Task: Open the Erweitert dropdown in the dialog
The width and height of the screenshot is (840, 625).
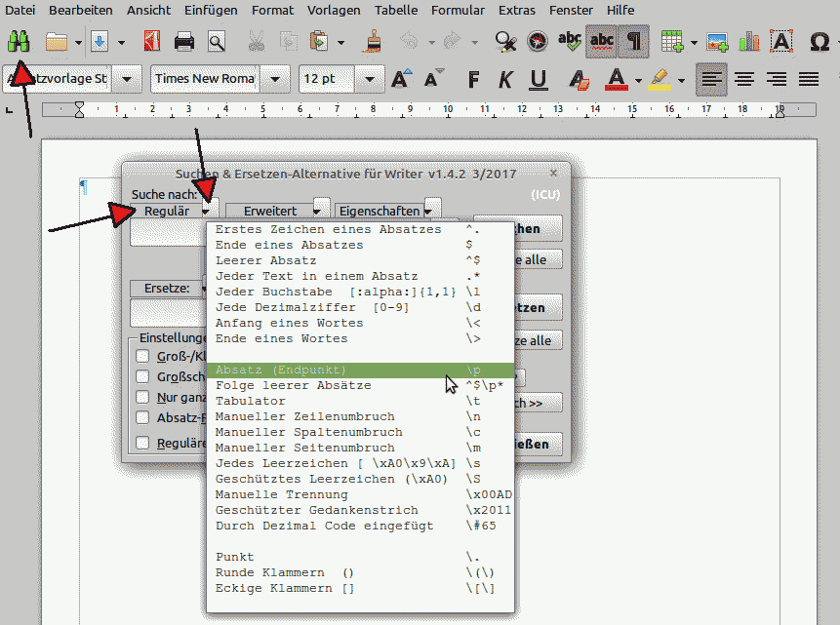Action: point(321,209)
